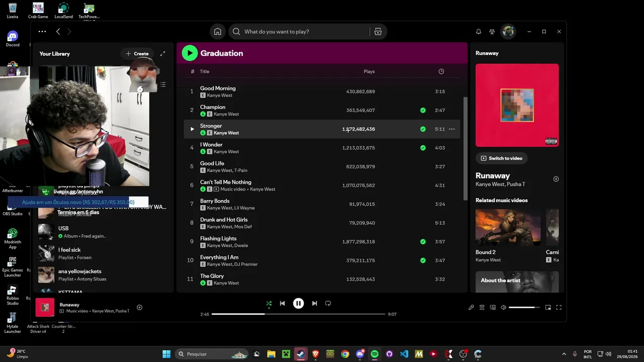The image size is (644, 362).
Task: Open the artist link DJ Premier
Action: 246,264
